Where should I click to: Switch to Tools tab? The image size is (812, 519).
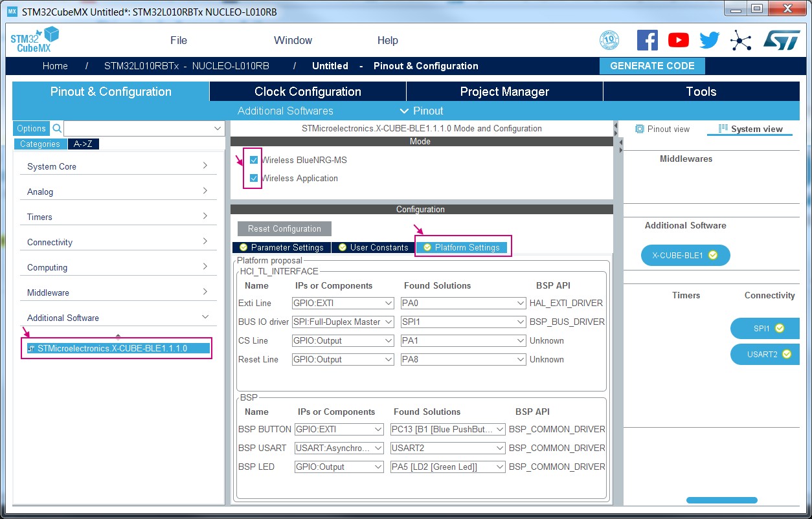[701, 91]
